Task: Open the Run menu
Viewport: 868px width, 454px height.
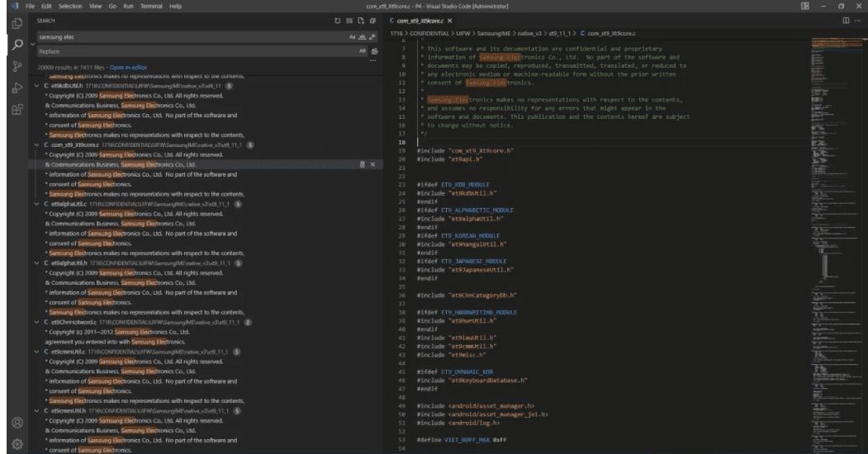Action: click(129, 6)
